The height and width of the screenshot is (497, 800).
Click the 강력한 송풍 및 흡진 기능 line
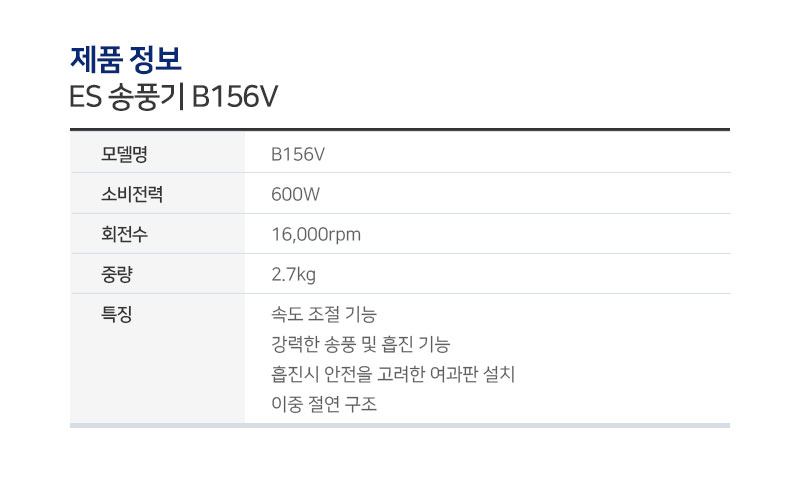tap(360, 344)
